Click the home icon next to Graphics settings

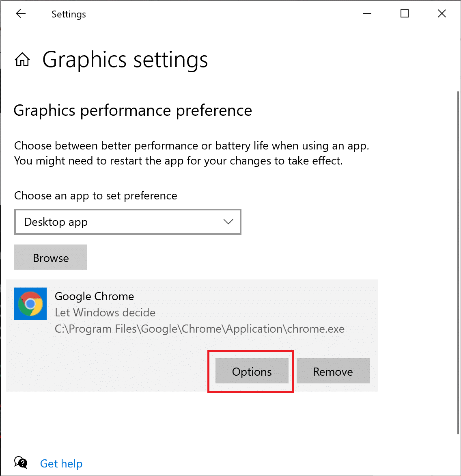22,59
